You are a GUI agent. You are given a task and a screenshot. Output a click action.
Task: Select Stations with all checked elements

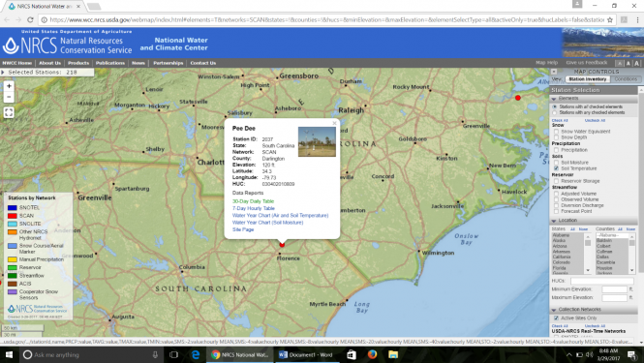point(555,106)
